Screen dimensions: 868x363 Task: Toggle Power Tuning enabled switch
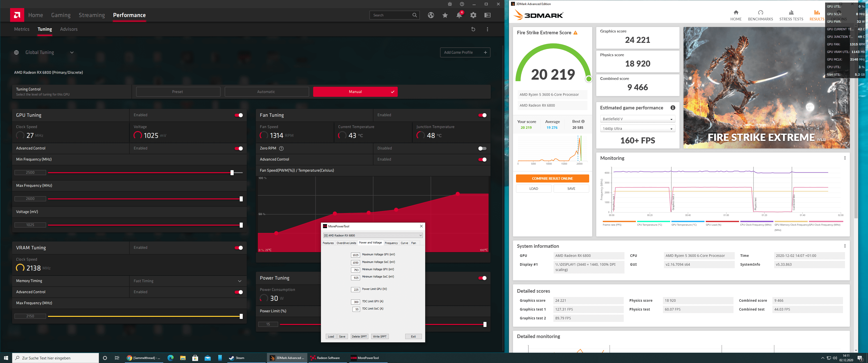coord(482,278)
